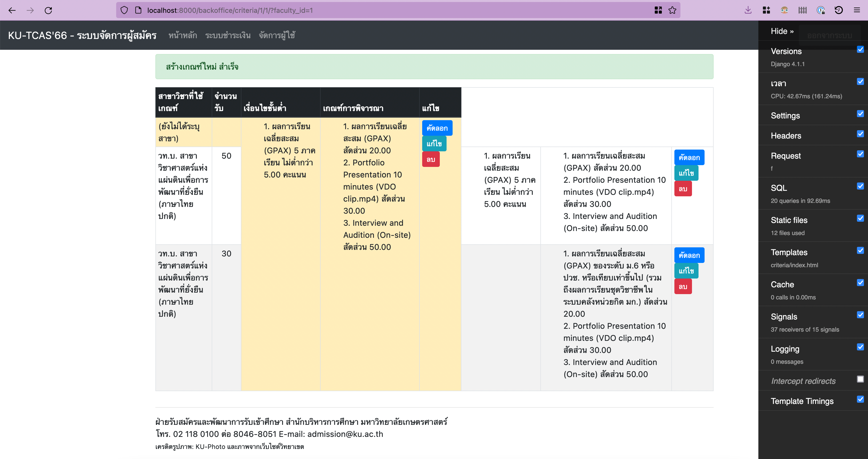
Task: Open the ระบบชำระเงิน nav menu item
Action: coord(228,35)
